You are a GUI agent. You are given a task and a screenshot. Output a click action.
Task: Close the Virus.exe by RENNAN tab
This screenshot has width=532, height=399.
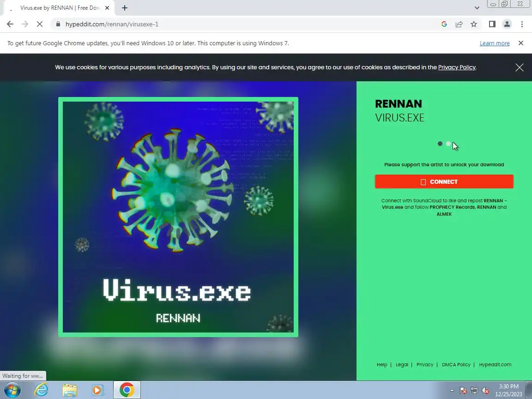[107, 8]
